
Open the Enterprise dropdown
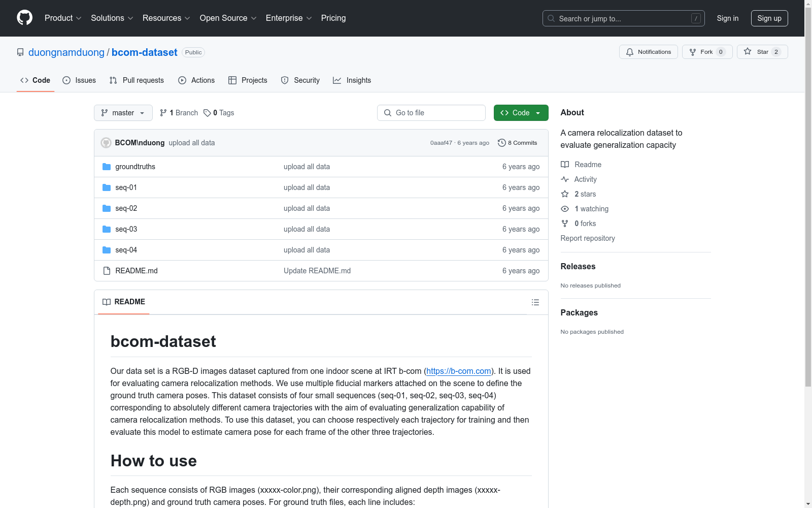click(289, 18)
